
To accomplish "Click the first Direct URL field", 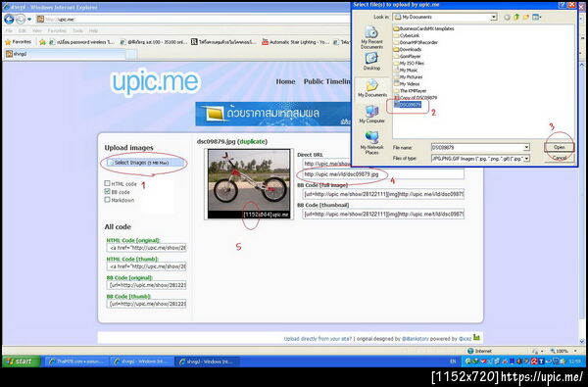I will 326,164.
